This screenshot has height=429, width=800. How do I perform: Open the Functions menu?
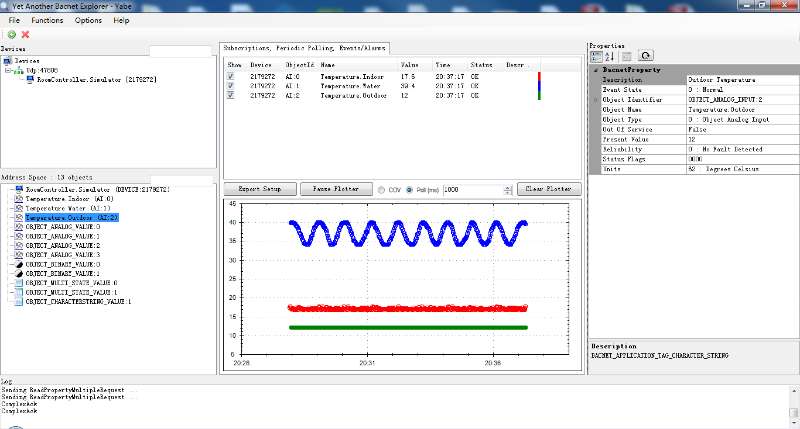(x=47, y=20)
